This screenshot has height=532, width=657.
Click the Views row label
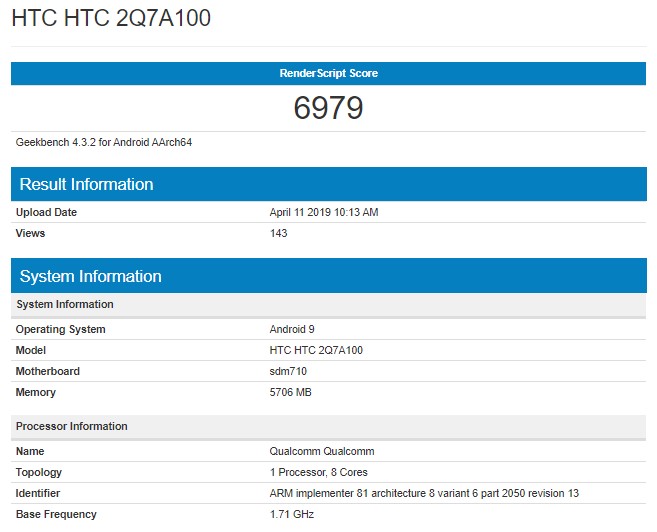click(x=30, y=233)
